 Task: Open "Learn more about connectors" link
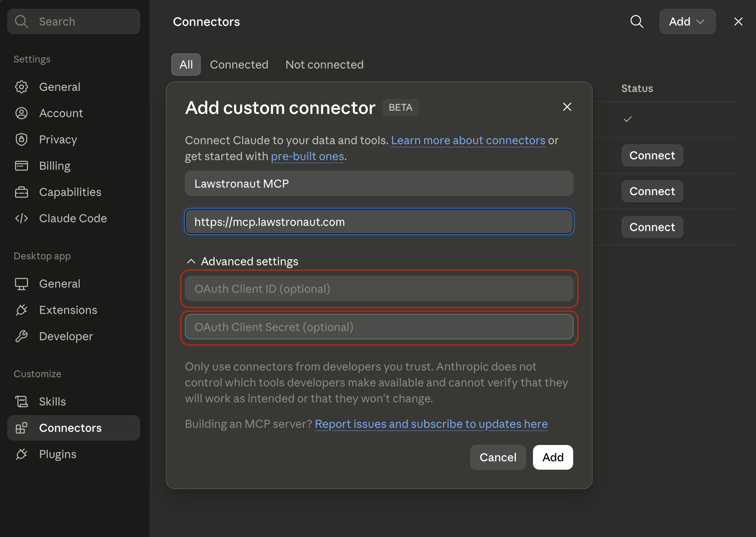[468, 140]
